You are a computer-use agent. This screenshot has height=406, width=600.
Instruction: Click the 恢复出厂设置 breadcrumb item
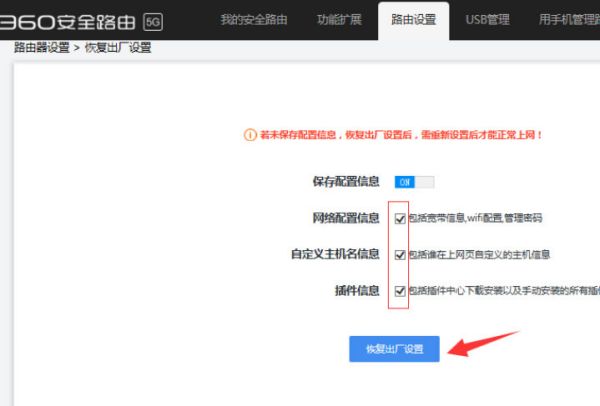point(118,48)
